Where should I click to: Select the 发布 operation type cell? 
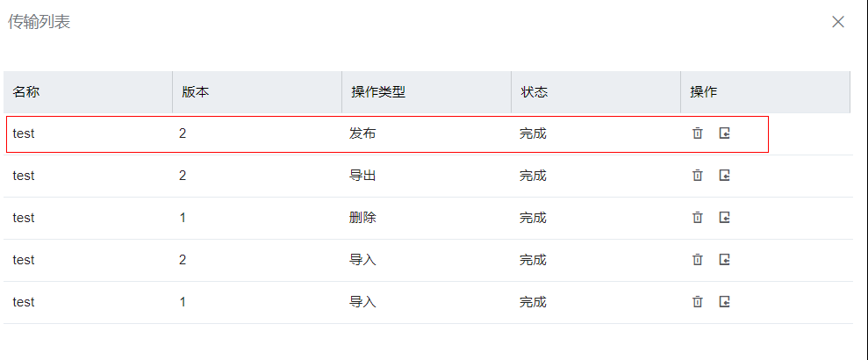tap(362, 134)
